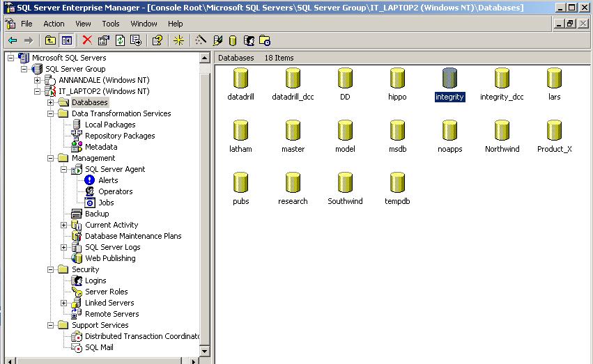Viewport: 593px width, 364px height.
Task: Collapse the Microsoft SQL Servers node
Action: [11, 58]
